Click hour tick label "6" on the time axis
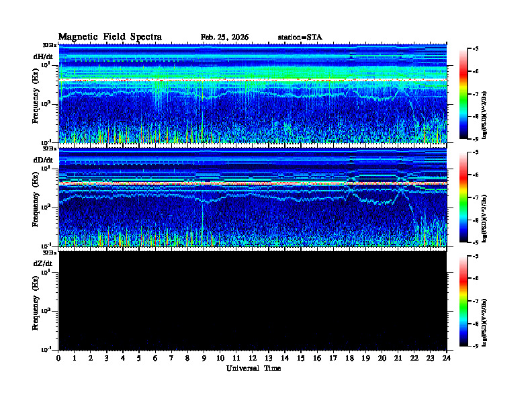 [155, 358]
